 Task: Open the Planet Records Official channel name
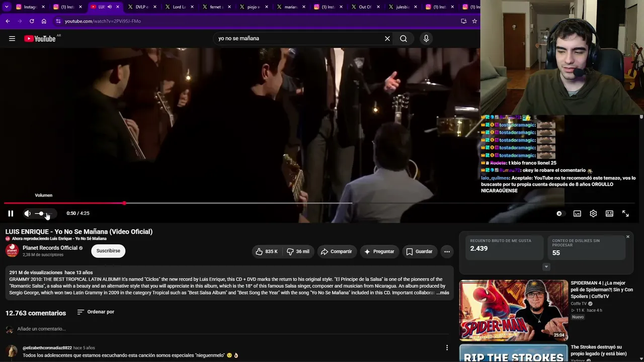(50, 248)
